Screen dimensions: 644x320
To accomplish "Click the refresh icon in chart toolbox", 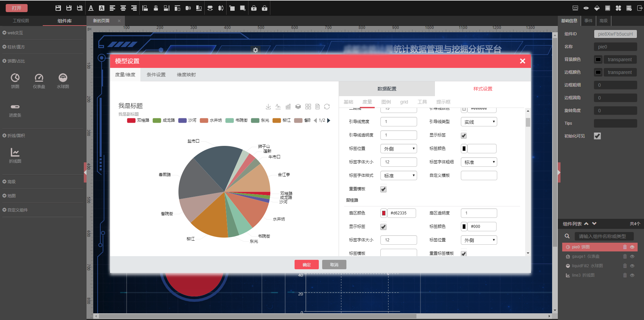I will (327, 107).
